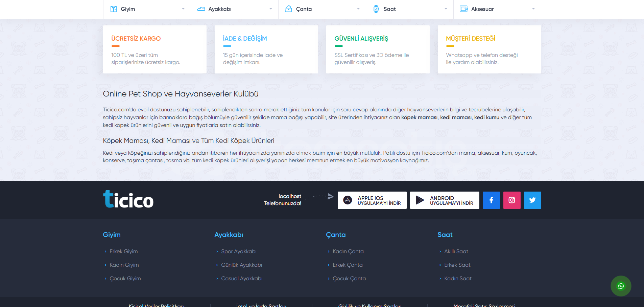Open the Saat menu label in navigation bar
This screenshot has height=307, width=644.
click(389, 9)
